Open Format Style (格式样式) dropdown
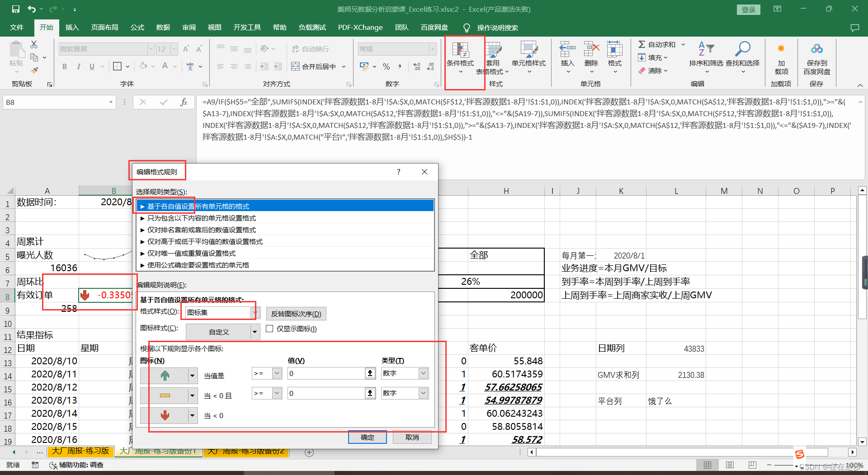The width and height of the screenshot is (868, 475). click(x=255, y=312)
